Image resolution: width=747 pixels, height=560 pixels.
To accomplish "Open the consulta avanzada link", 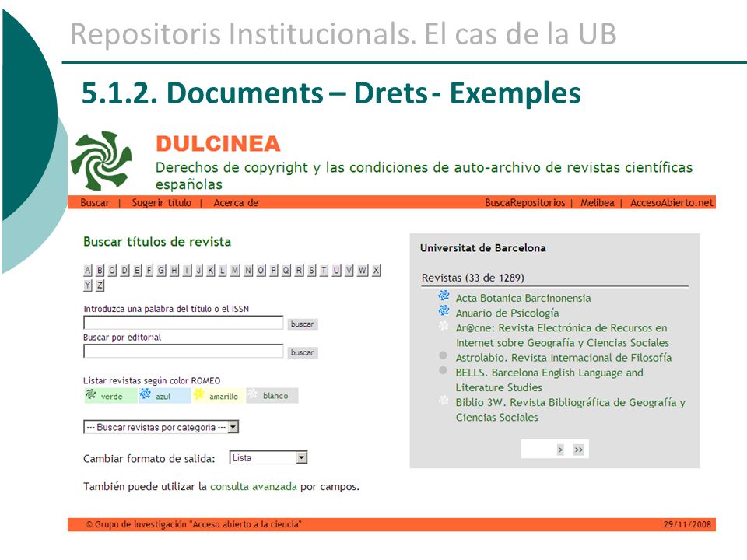I will (254, 487).
